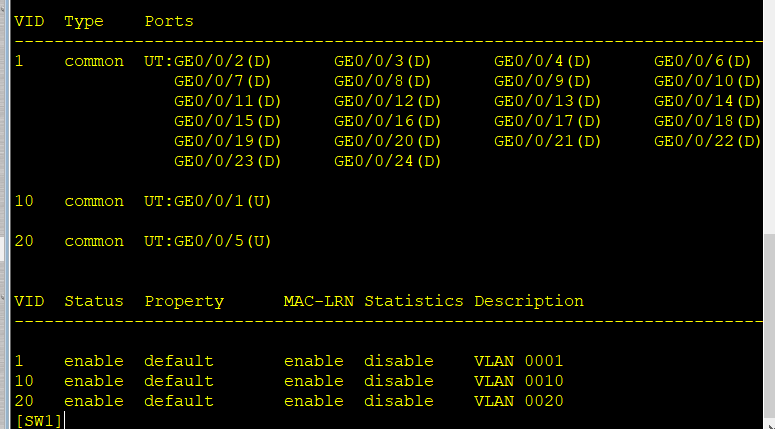Click port GE0/0/1(U) in VLAN 10
The image size is (775, 429).
[x=223, y=201]
